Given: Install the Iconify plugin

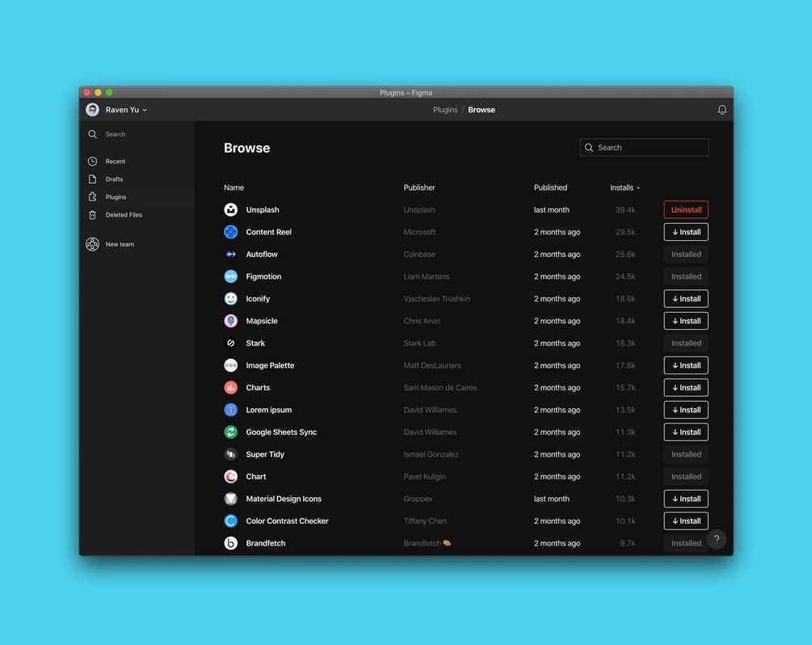Looking at the screenshot, I should tap(686, 299).
